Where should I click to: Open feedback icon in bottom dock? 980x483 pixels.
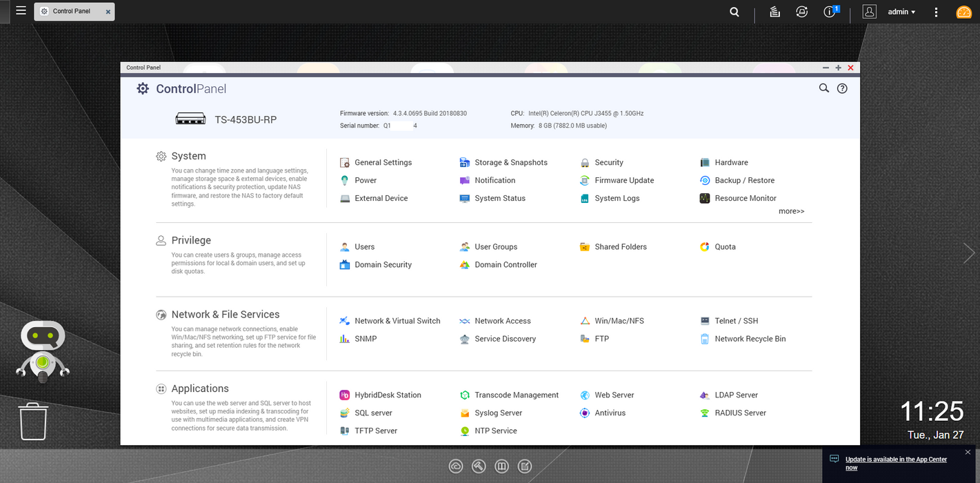tap(525, 466)
